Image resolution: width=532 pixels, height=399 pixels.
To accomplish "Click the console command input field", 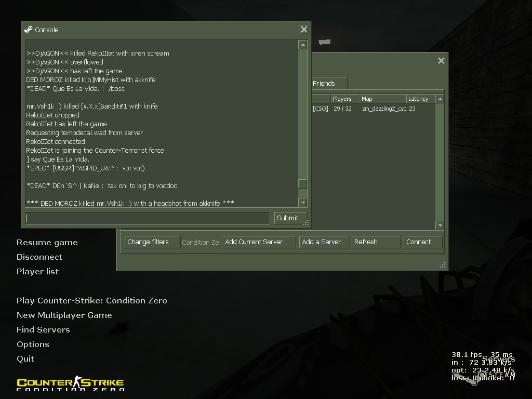I will click(x=148, y=218).
